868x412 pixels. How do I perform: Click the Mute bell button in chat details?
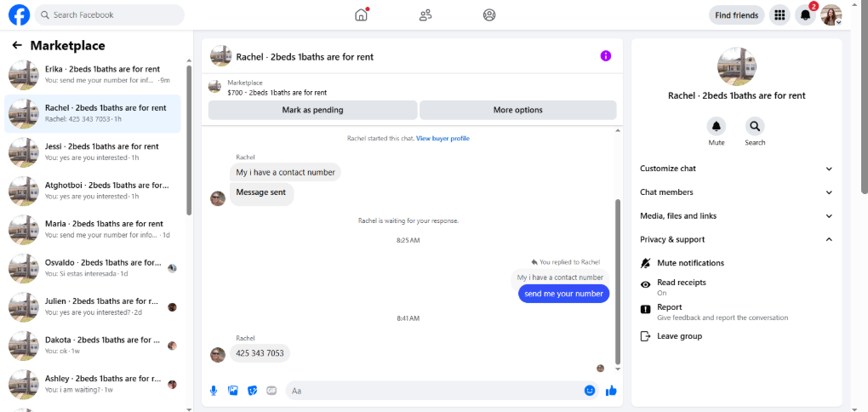[x=717, y=126]
